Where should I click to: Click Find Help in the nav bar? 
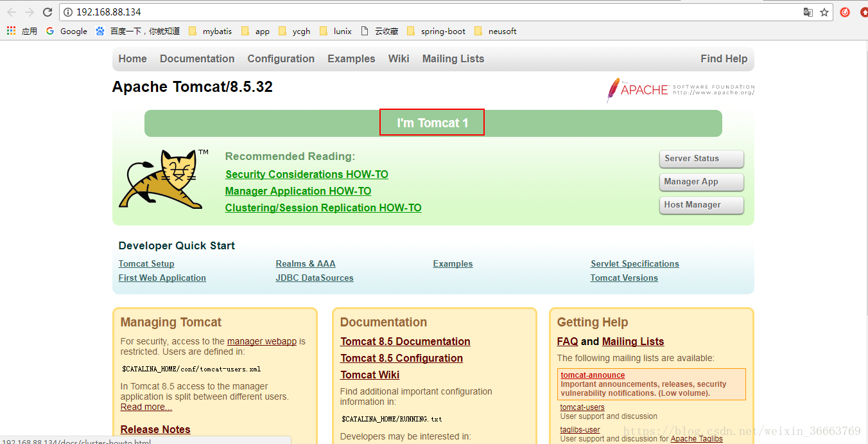click(724, 58)
